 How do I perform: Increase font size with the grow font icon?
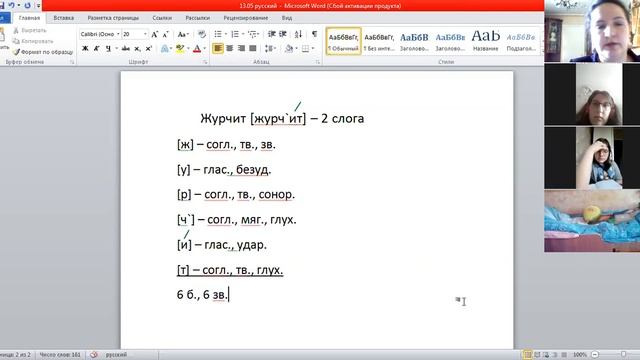(155, 34)
